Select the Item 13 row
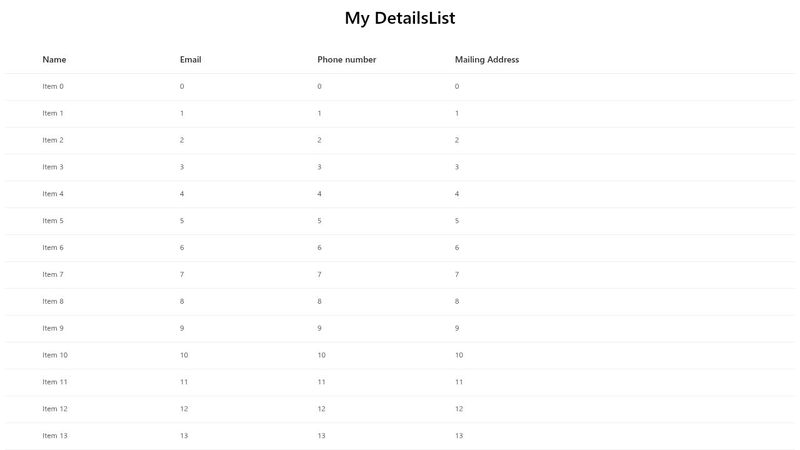The image size is (800, 450). click(55, 436)
